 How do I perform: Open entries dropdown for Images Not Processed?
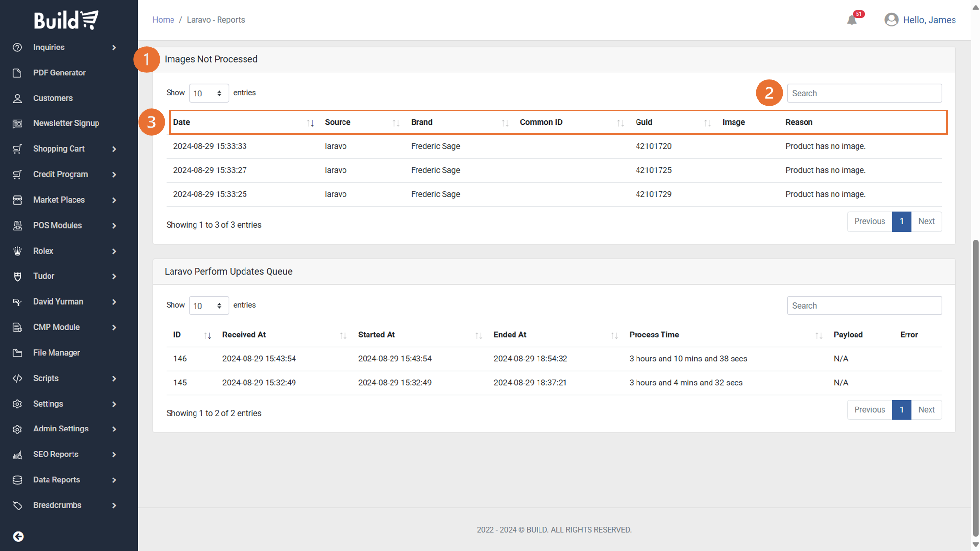208,93
